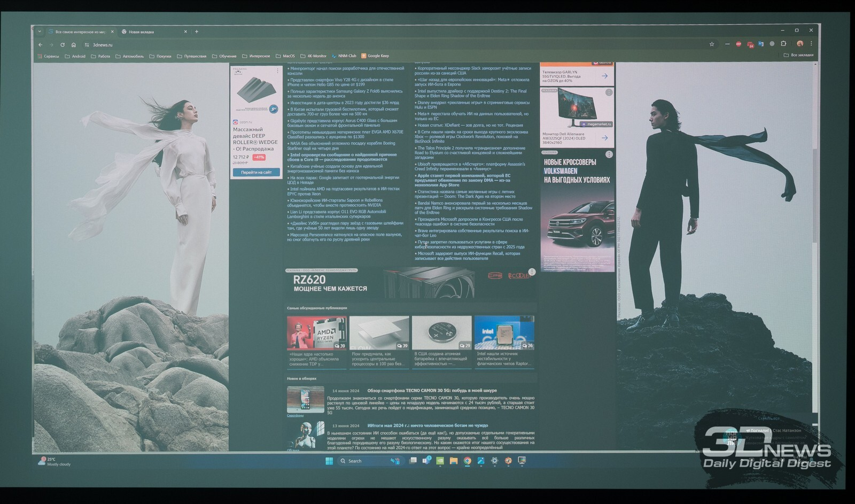Screen dimensions: 855x504
Task: Click the Flow processor thumbnail article
Action: coord(379,333)
